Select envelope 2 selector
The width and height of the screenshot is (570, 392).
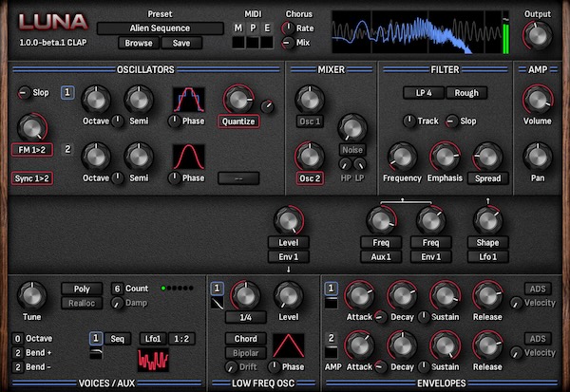(331, 338)
